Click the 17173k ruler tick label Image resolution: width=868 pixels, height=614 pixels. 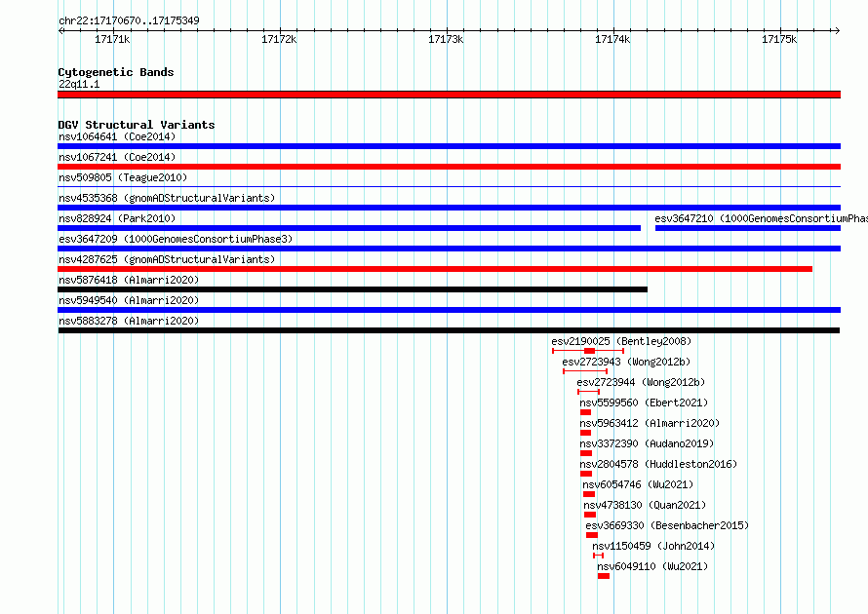446,39
